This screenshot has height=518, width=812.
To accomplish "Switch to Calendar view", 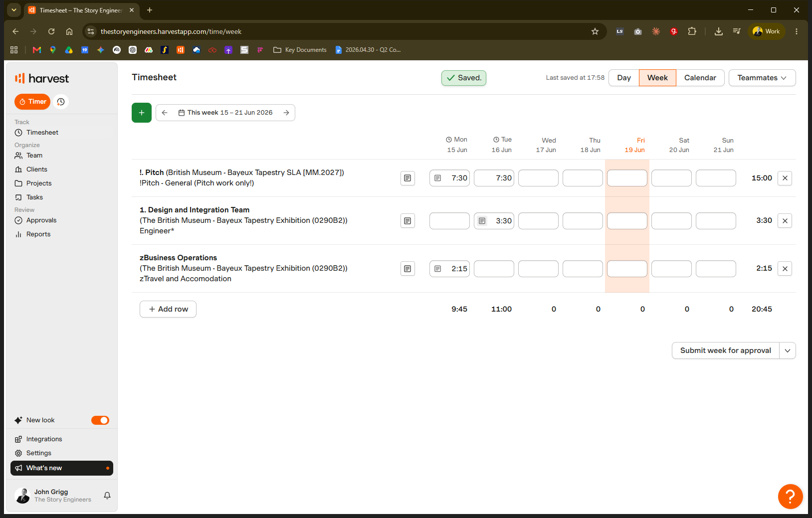I will [x=700, y=78].
